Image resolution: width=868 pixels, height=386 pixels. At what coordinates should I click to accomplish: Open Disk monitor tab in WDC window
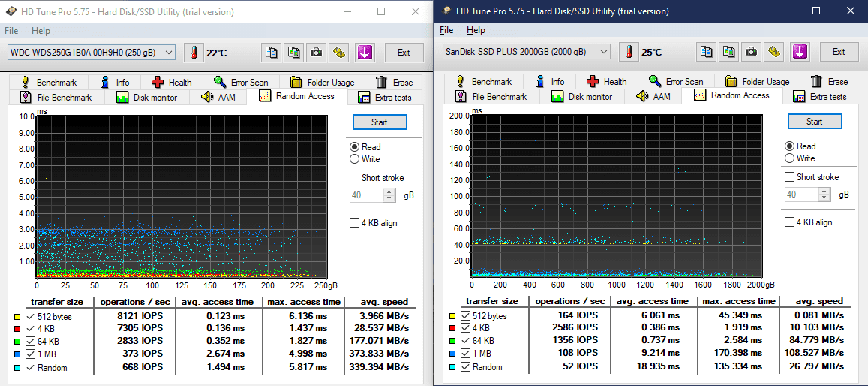click(147, 98)
